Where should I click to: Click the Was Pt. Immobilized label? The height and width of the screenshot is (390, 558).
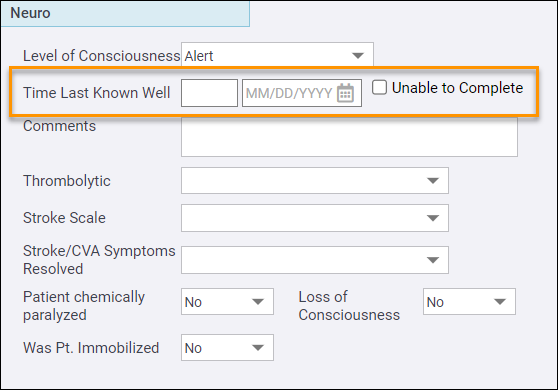coord(91,348)
